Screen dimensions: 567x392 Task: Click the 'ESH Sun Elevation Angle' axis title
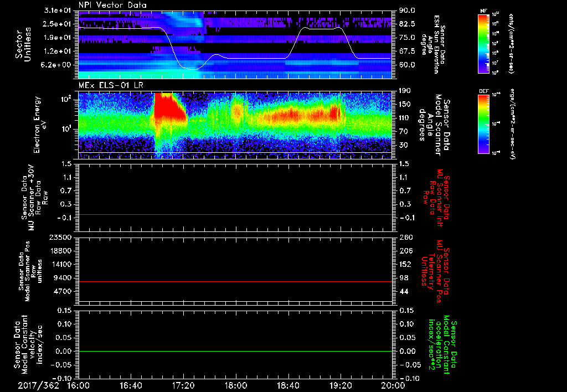432,44
